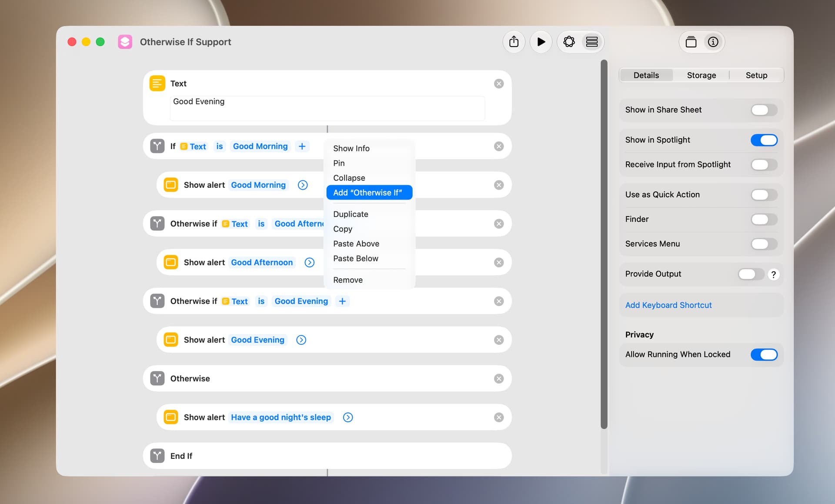Click the yellow Text action icon
Screen dimensions: 835x504
point(157,83)
